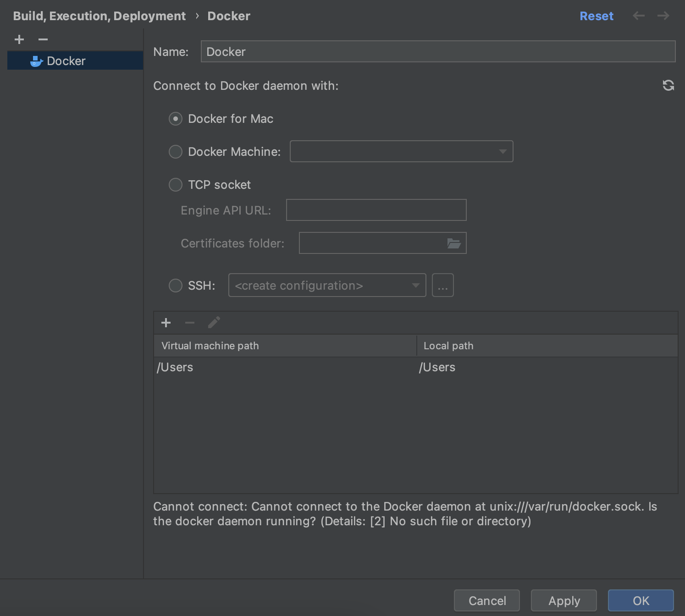Remove the selected Docker configuration
The width and height of the screenshot is (685, 616).
pos(43,39)
